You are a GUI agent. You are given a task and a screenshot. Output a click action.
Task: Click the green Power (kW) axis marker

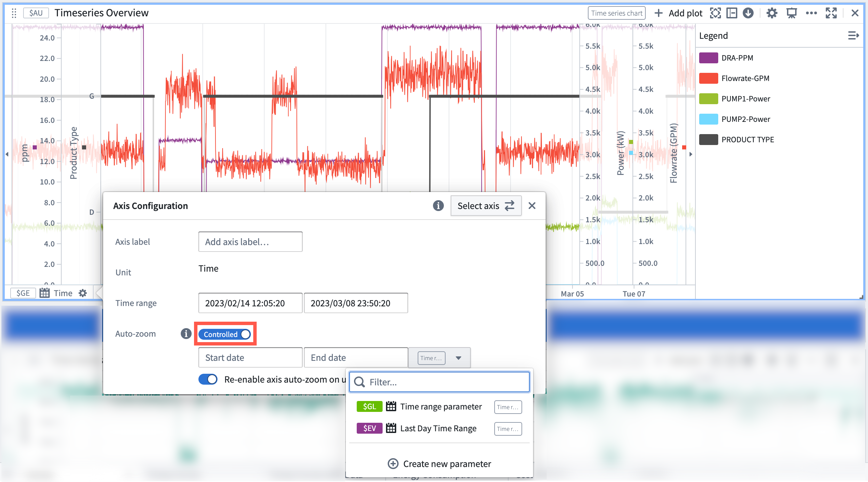point(631,142)
